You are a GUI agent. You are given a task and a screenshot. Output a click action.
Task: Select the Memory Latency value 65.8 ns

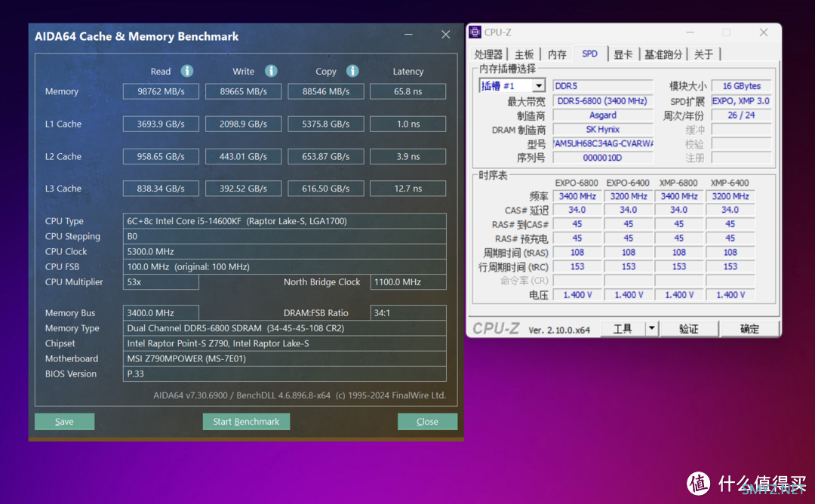[408, 91]
